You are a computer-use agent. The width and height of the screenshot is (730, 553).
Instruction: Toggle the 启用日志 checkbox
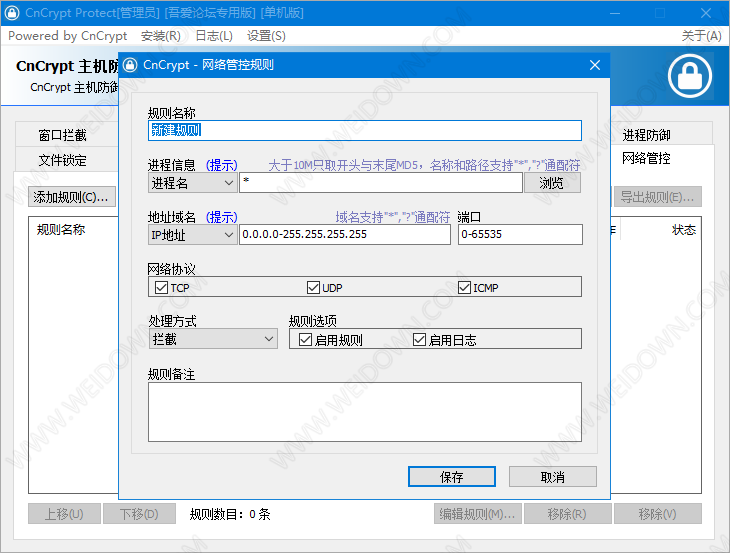point(419,339)
